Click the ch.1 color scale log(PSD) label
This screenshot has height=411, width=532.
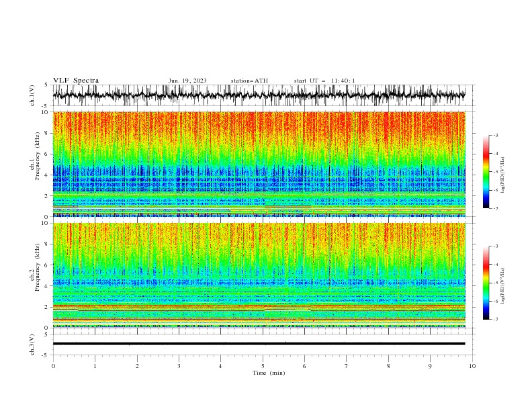[x=503, y=175]
